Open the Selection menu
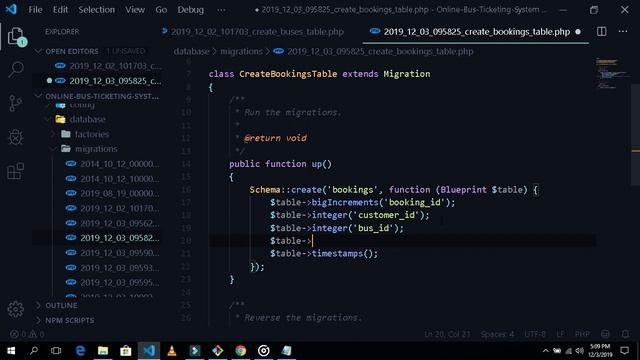The image size is (640, 360). pyautogui.click(x=96, y=9)
